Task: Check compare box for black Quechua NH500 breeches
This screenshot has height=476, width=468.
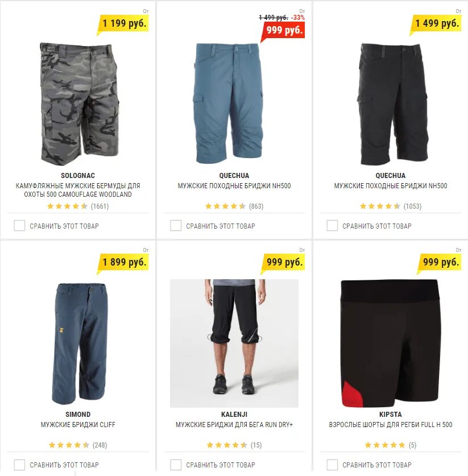Action: pos(332,226)
